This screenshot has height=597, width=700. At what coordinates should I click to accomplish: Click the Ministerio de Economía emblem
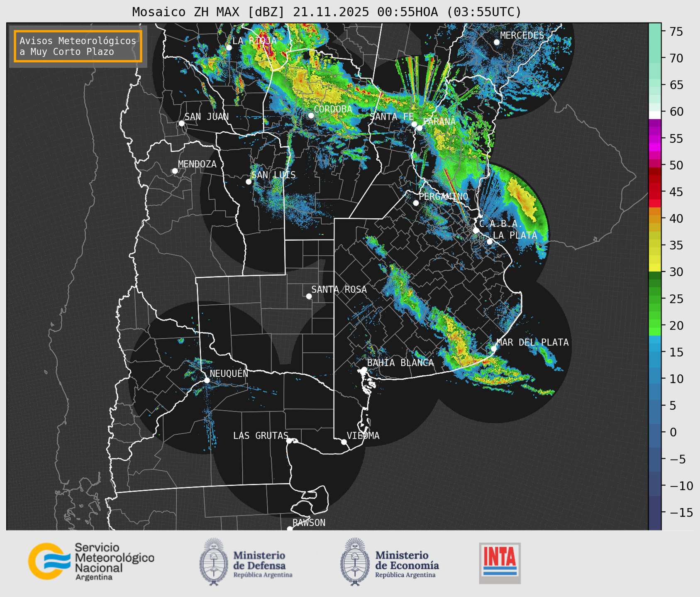pyautogui.click(x=354, y=562)
